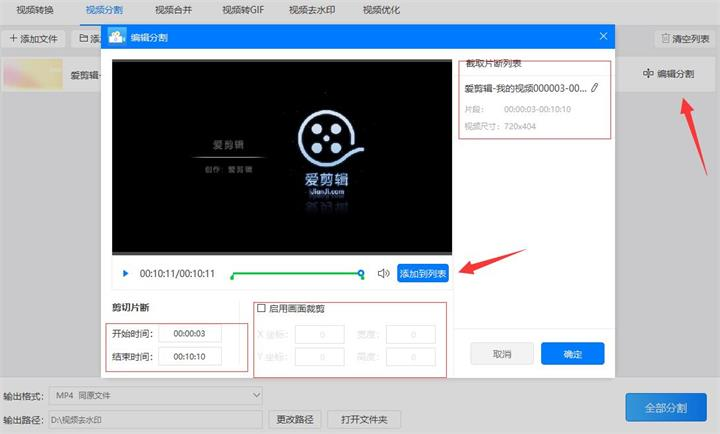Screen dimensions: 720x434
Task: Click the X坐标 input field
Action: 320,334
